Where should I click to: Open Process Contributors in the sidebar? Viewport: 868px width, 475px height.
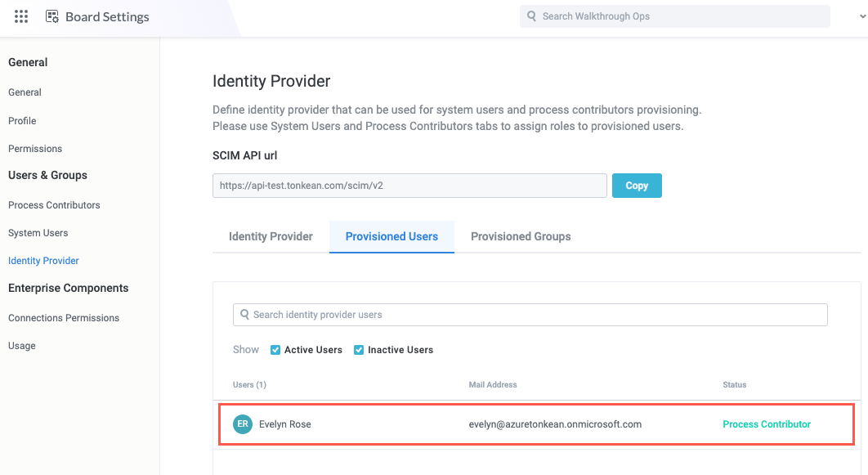pos(54,205)
